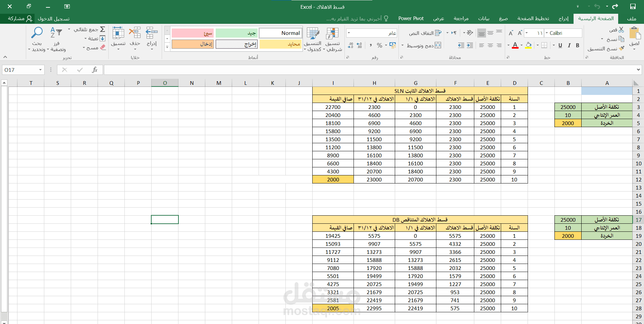Expand the Name Box dropdown arrow
The width and height of the screenshot is (644, 324).
pyautogui.click(x=40, y=70)
